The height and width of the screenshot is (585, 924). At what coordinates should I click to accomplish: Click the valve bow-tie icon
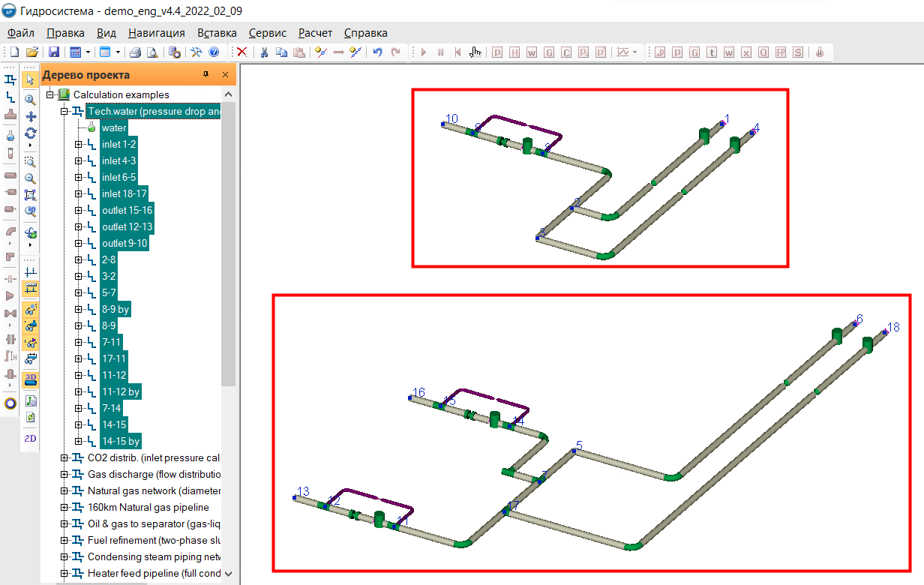pos(10,313)
